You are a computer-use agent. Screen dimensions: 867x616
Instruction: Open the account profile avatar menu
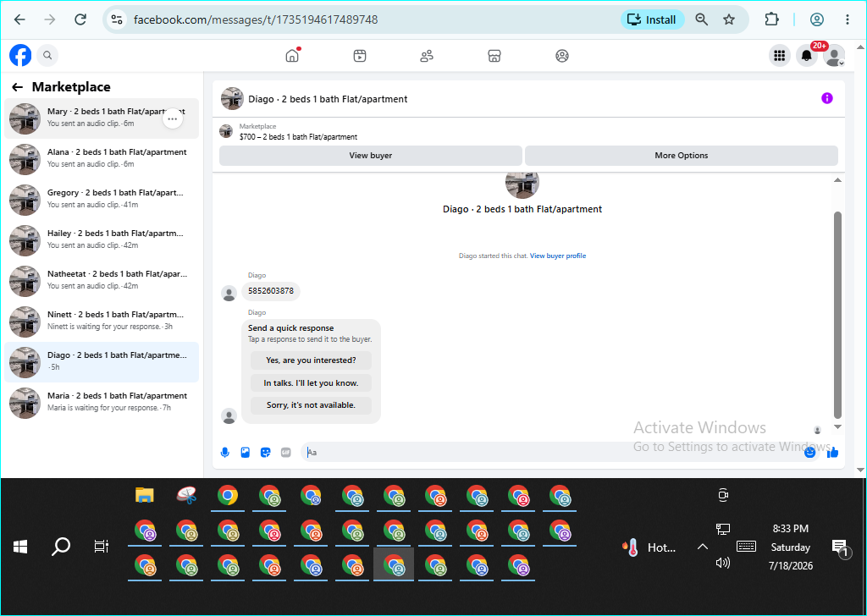click(x=834, y=55)
